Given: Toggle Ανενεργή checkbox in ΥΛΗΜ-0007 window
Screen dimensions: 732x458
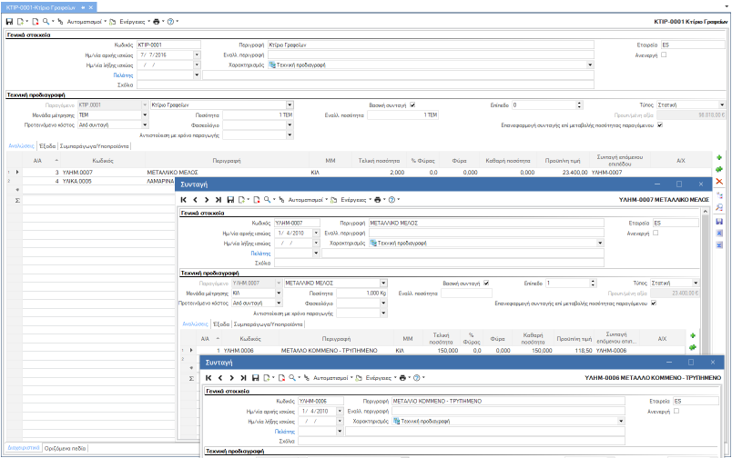Looking at the screenshot, I should coord(655,233).
